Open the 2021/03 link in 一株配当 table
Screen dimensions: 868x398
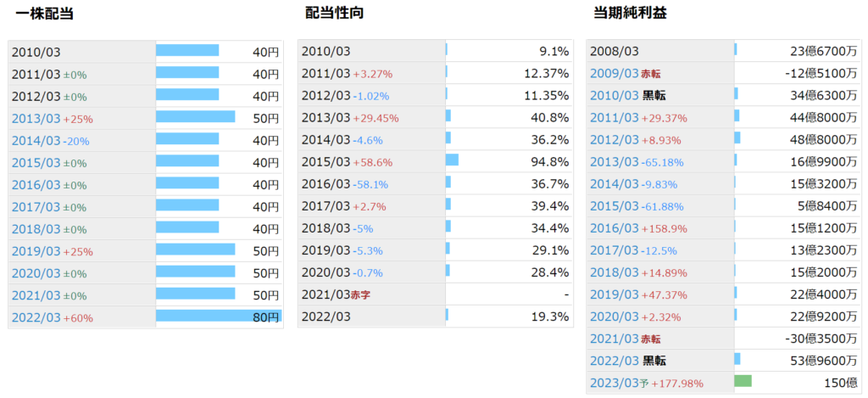coord(36,296)
